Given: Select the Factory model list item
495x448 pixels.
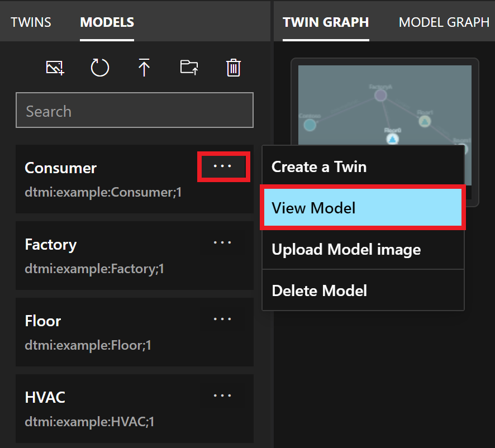Looking at the screenshot, I should (112, 255).
